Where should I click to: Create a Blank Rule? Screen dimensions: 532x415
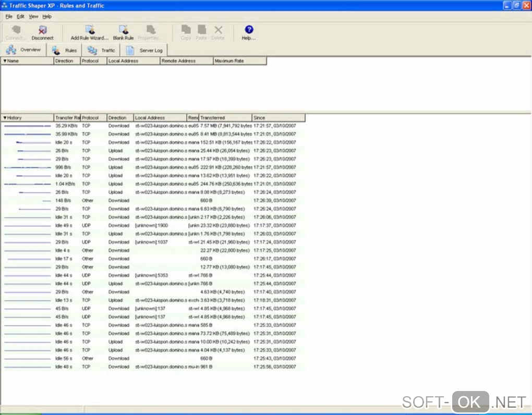pyautogui.click(x=123, y=33)
